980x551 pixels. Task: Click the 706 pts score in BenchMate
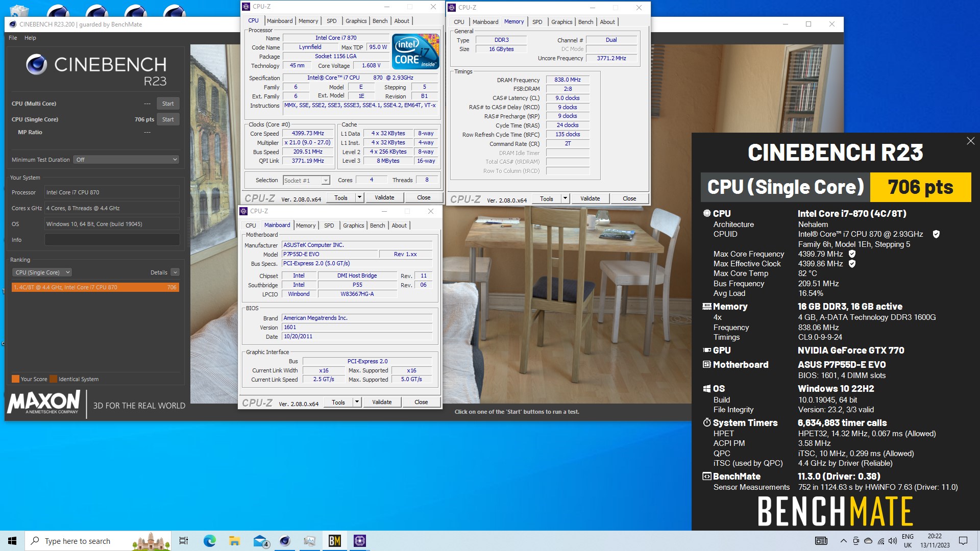coord(920,187)
